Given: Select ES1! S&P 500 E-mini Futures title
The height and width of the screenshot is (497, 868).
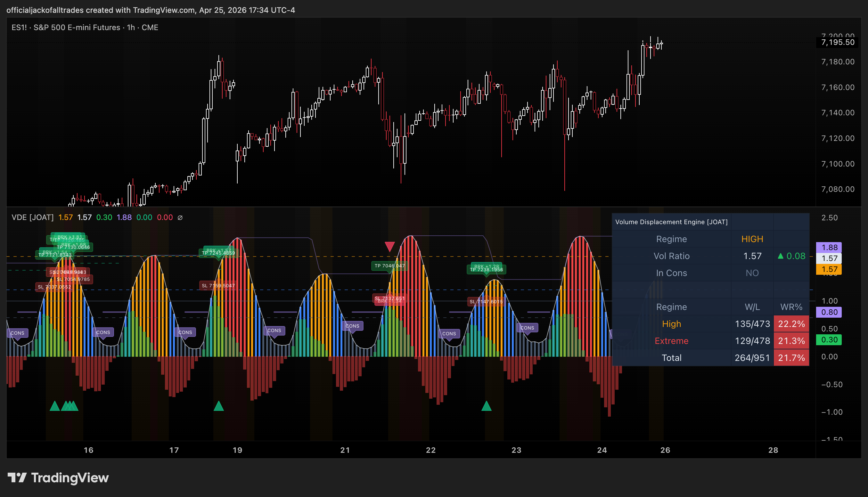Looking at the screenshot, I should pyautogui.click(x=85, y=27).
